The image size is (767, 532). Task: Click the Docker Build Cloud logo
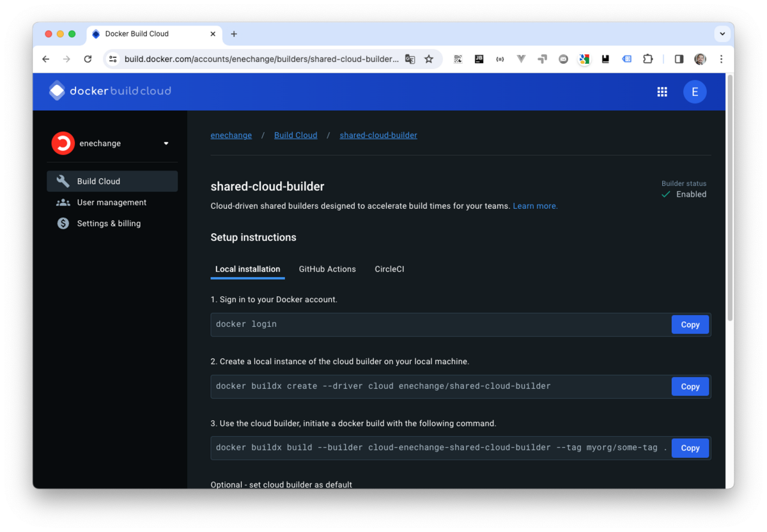point(110,91)
